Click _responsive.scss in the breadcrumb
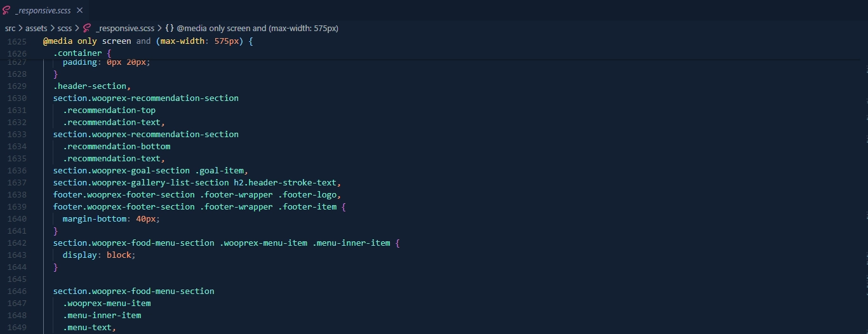 (125, 29)
